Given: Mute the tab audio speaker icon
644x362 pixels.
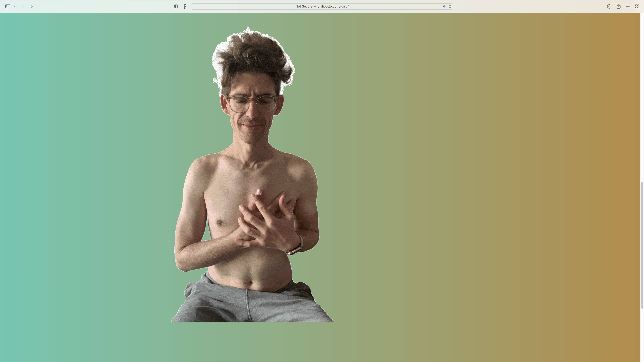Looking at the screenshot, I should pyautogui.click(x=444, y=7).
